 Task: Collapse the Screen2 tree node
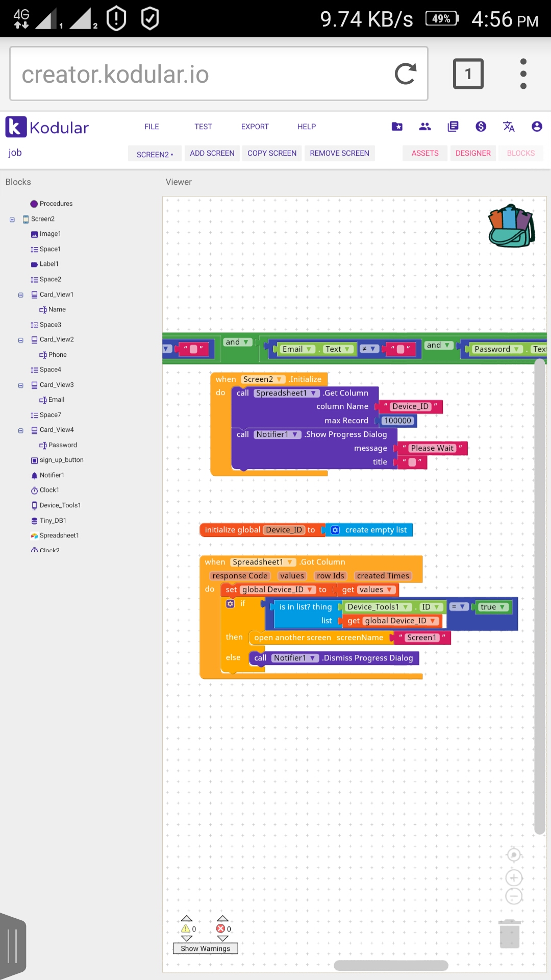pos(12,219)
